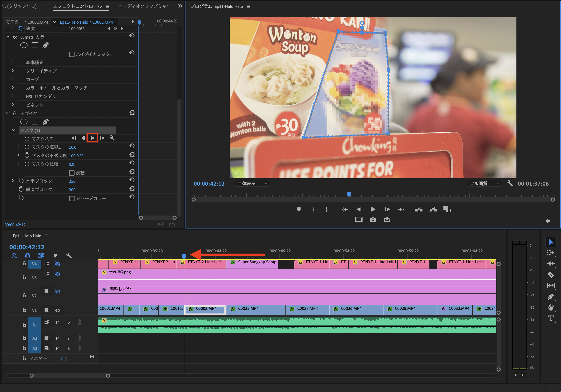The height and width of the screenshot is (392, 561).
Task: Select the Razor tool in tools panel
Action: pos(550,275)
